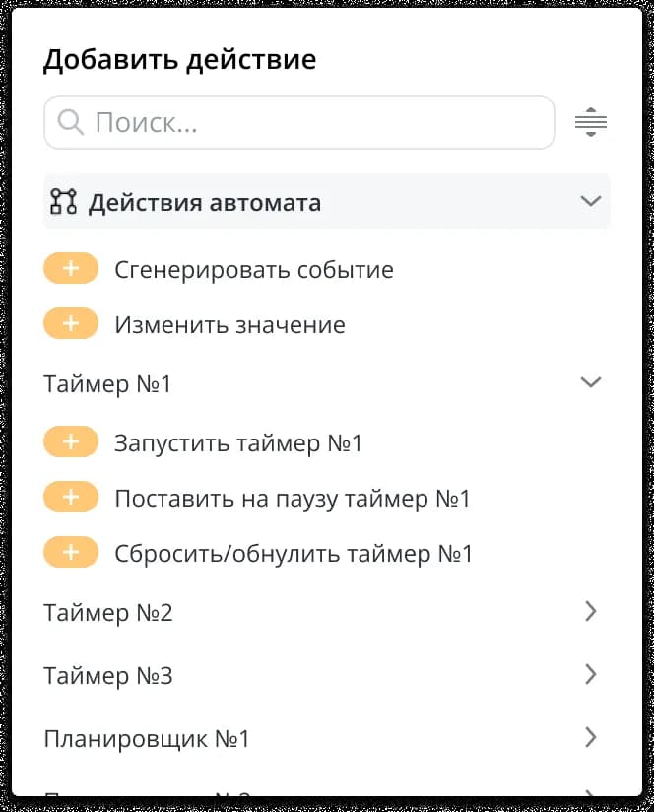Screen dimensions: 654x812
Task: Click the plus icon for Сбросить/обнулить таймер №1
Action: 70,552
